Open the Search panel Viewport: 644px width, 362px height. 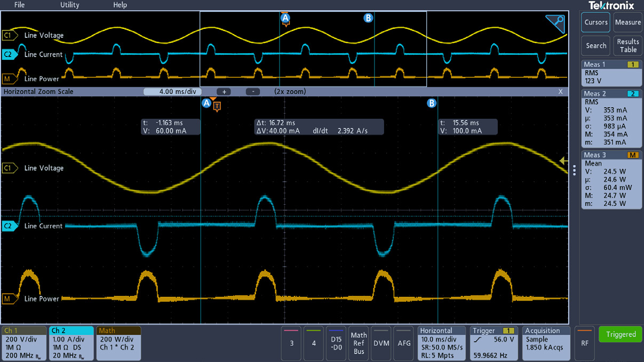point(595,46)
